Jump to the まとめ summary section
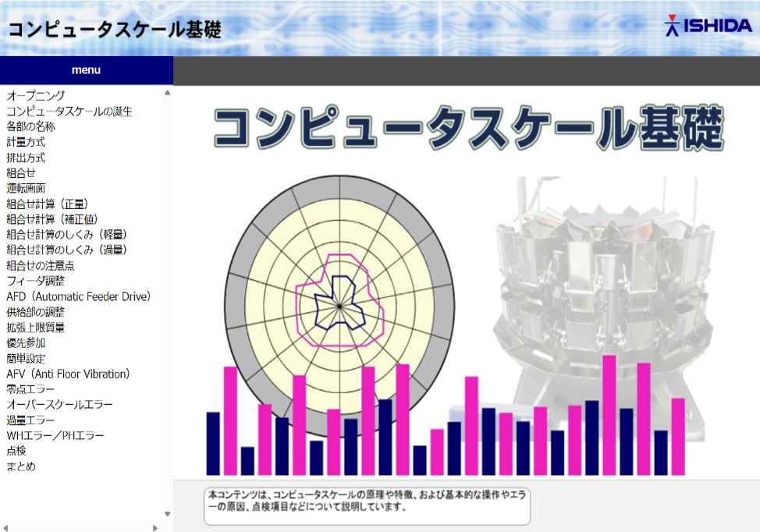 21,466
